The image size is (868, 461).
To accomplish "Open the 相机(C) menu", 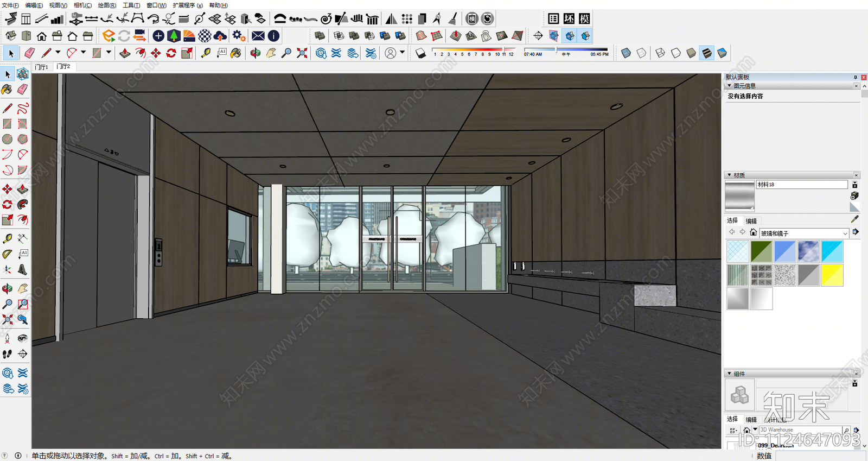I will pyautogui.click(x=82, y=5).
